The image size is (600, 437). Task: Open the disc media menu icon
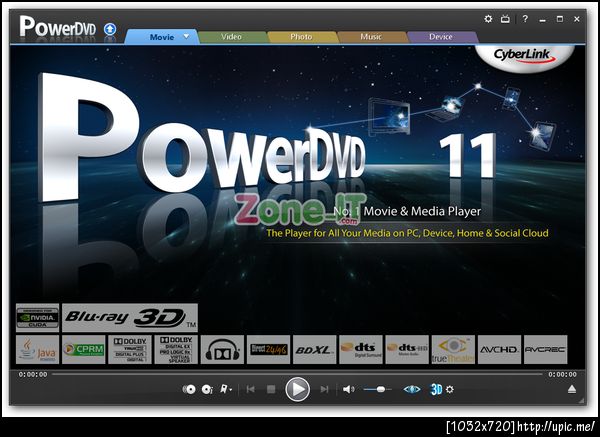189,390
